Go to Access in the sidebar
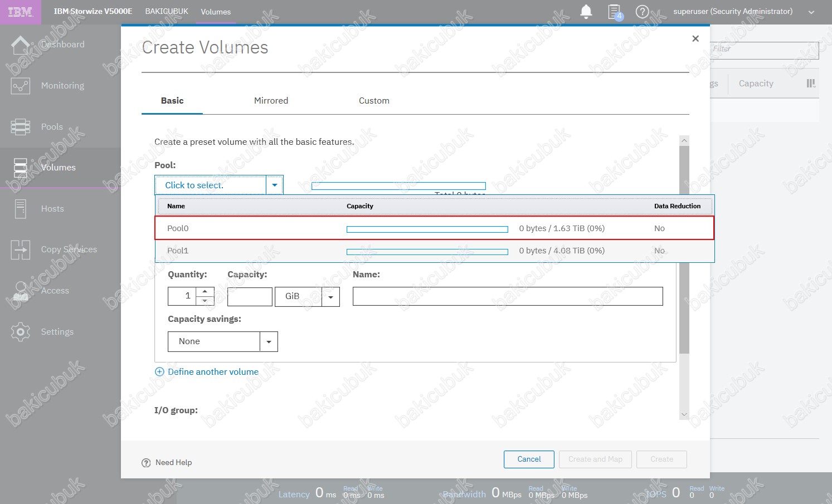Viewport: 832px width, 504px height. point(55,291)
